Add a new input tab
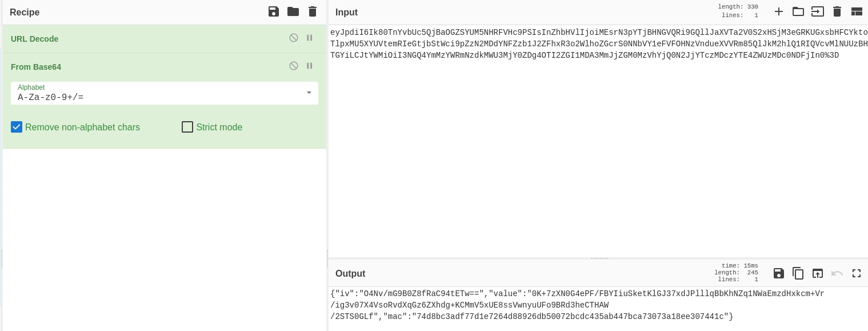 (779, 11)
